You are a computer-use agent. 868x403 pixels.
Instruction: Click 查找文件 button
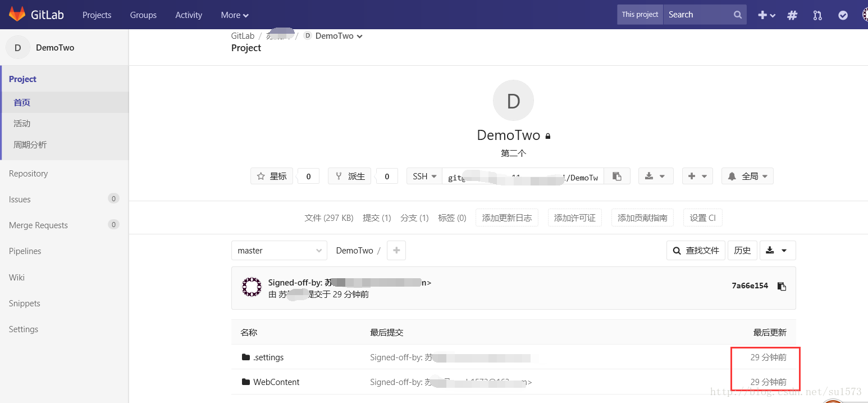(696, 250)
